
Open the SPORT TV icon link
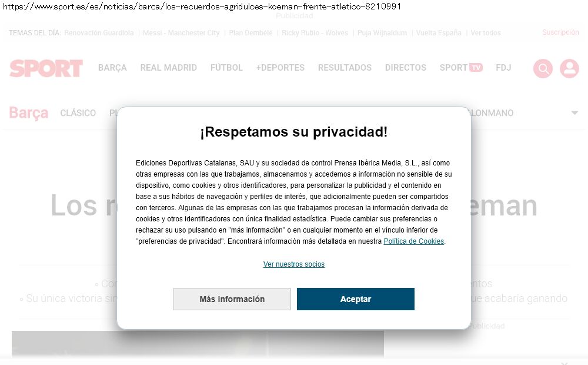[461, 68]
